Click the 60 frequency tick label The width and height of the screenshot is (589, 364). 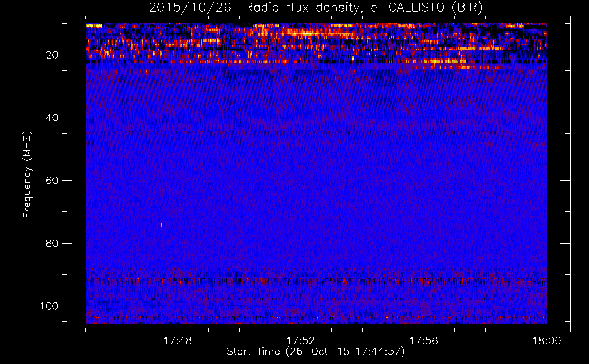pos(52,181)
